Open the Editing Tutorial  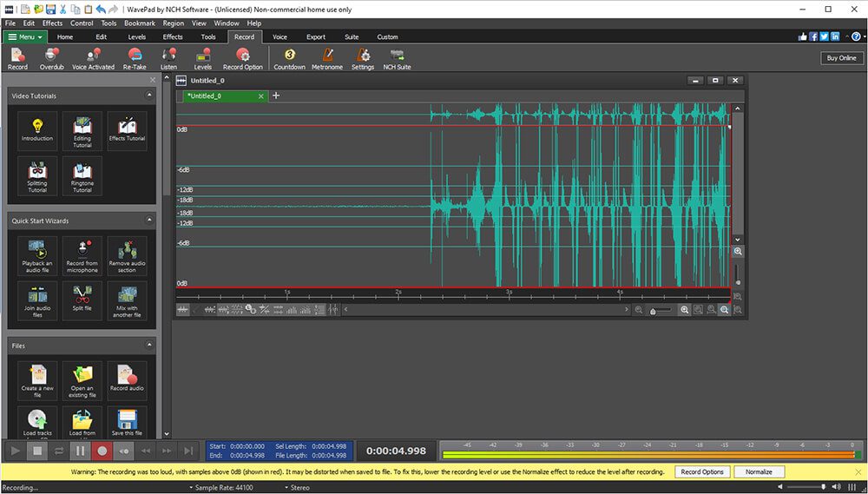coord(82,131)
